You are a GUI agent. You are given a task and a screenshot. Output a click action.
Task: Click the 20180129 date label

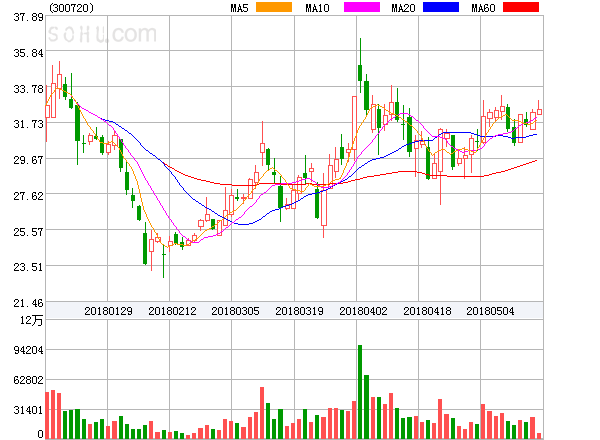click(x=108, y=311)
